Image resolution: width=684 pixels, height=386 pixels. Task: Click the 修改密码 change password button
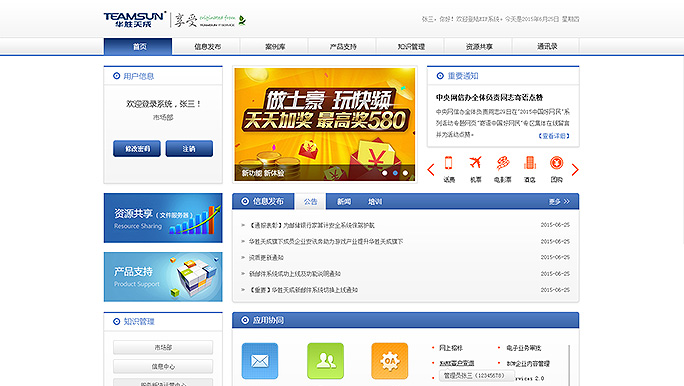click(x=137, y=148)
